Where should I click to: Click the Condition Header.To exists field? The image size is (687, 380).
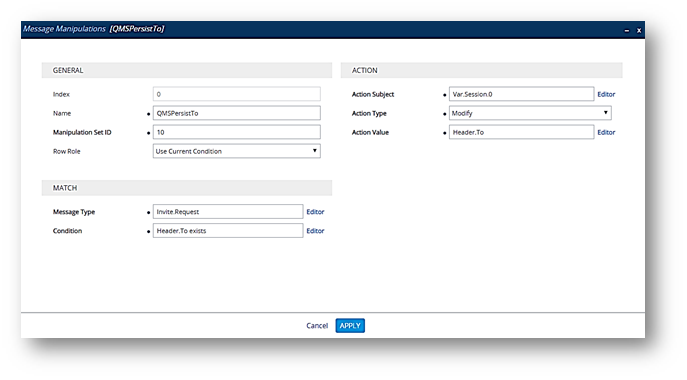tap(228, 231)
